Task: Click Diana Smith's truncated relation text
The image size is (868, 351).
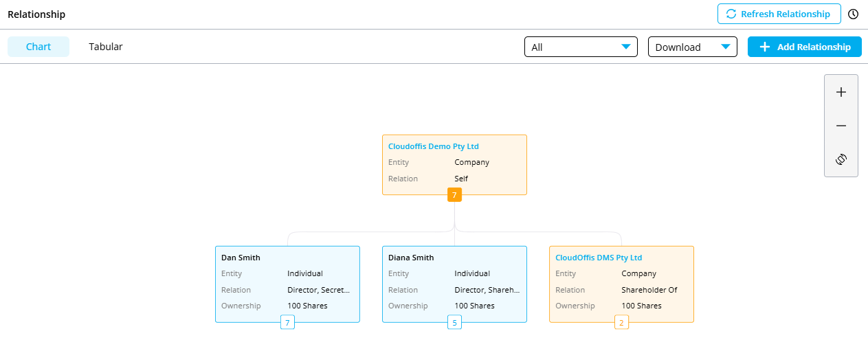Action: (x=487, y=290)
